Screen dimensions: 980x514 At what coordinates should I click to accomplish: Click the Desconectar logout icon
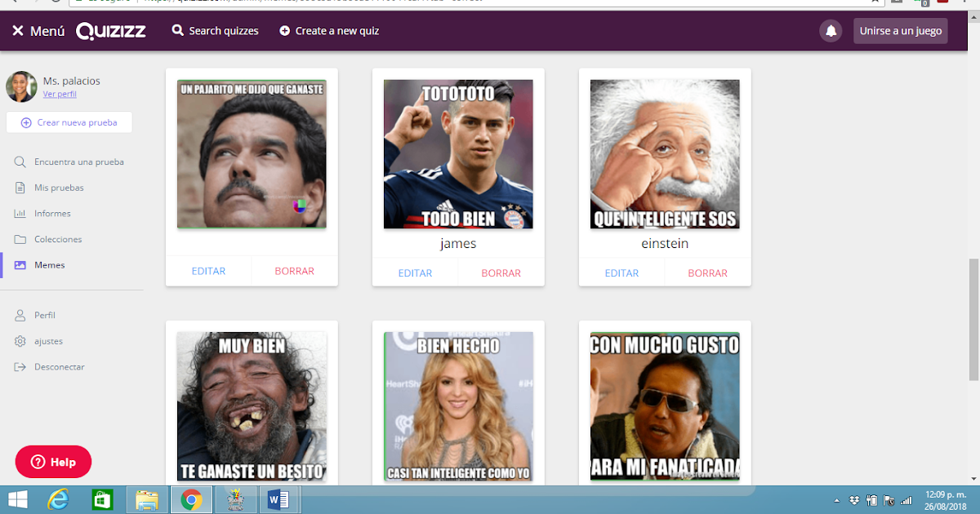(x=21, y=366)
